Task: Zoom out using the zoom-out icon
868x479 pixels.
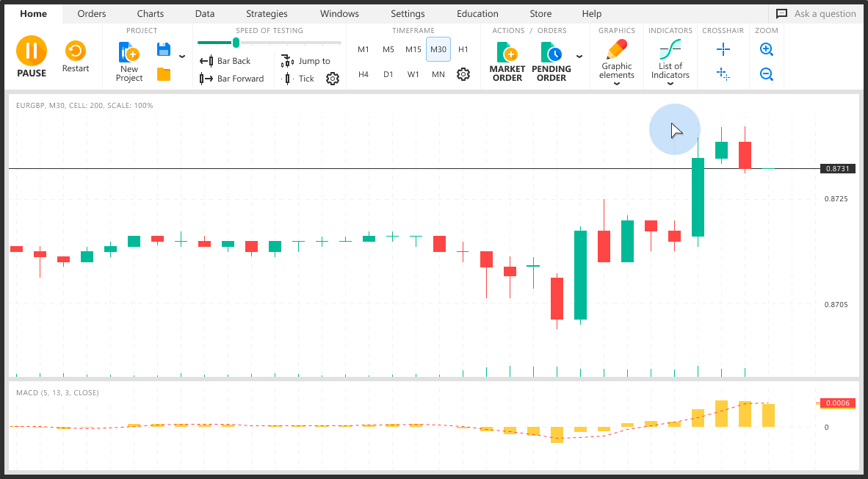Action: pos(767,74)
